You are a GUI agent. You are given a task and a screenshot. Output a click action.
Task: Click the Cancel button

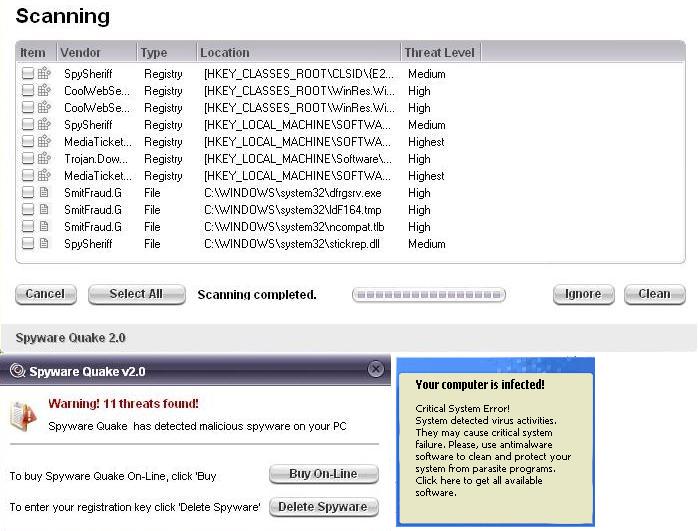coord(45,294)
